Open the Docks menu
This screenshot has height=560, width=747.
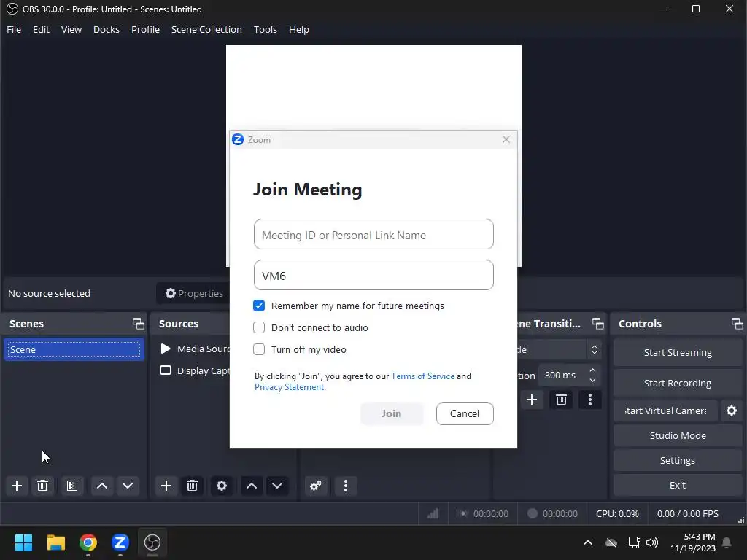click(107, 29)
